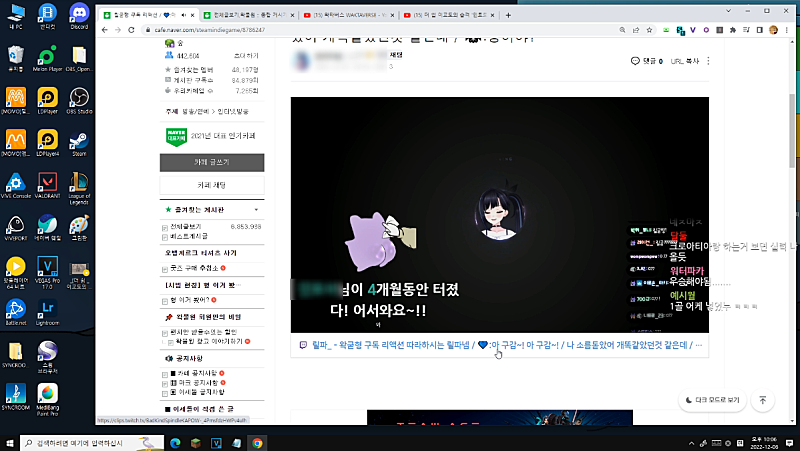Bookmark this page with star icon
Image resolution: width=800 pixels, height=451 pixels.
(x=649, y=30)
